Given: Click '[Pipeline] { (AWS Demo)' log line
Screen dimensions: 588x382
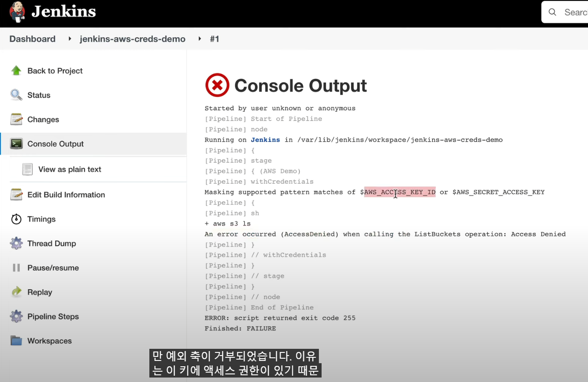Looking at the screenshot, I should pos(253,171).
